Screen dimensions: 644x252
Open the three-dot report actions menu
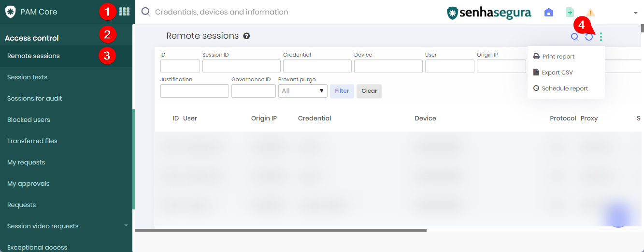601,37
